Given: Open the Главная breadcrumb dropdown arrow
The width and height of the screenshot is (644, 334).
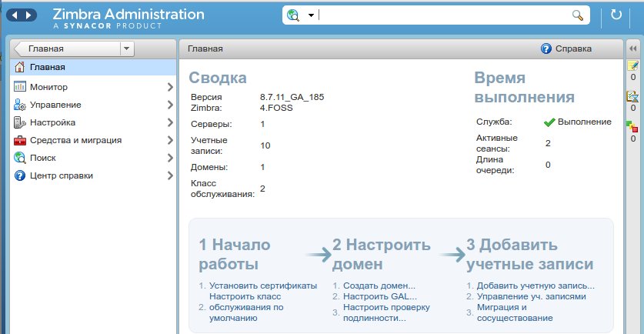Looking at the screenshot, I should 126,48.
